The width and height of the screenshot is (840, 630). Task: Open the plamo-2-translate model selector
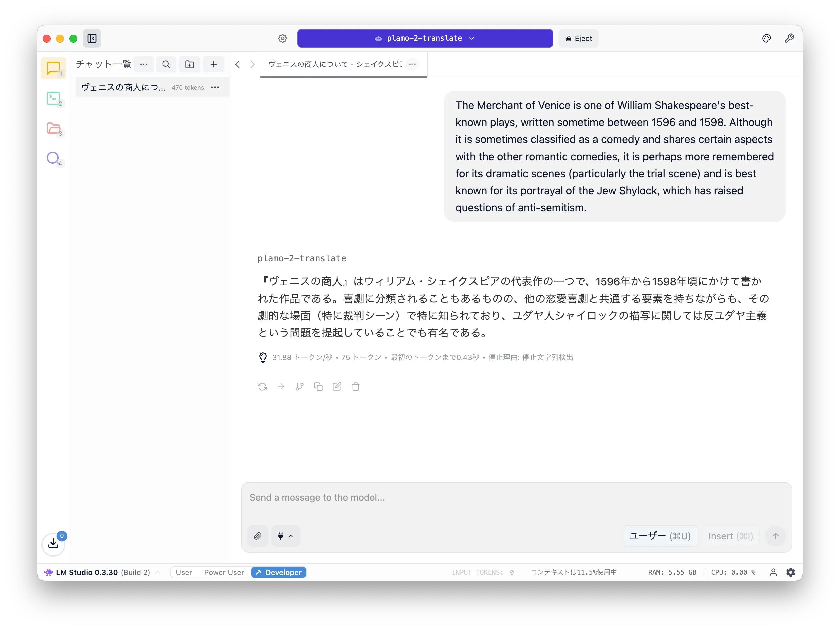tap(424, 38)
